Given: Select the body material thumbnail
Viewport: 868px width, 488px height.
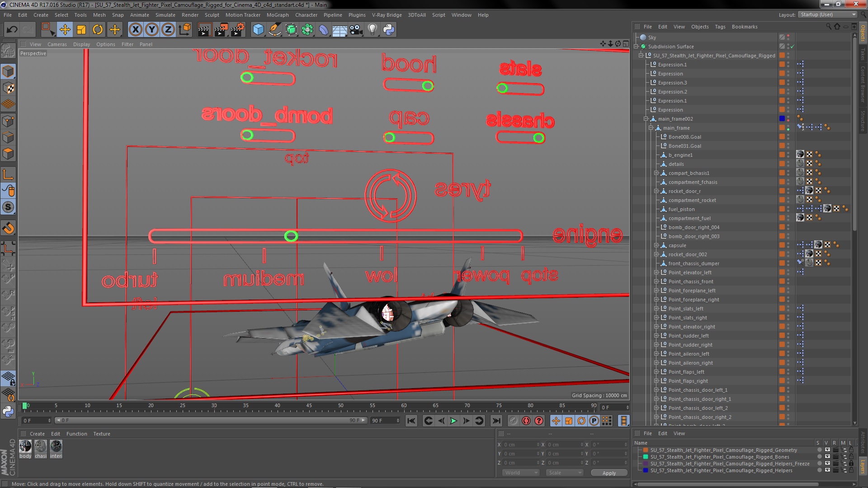Looking at the screenshot, I should pyautogui.click(x=25, y=446).
